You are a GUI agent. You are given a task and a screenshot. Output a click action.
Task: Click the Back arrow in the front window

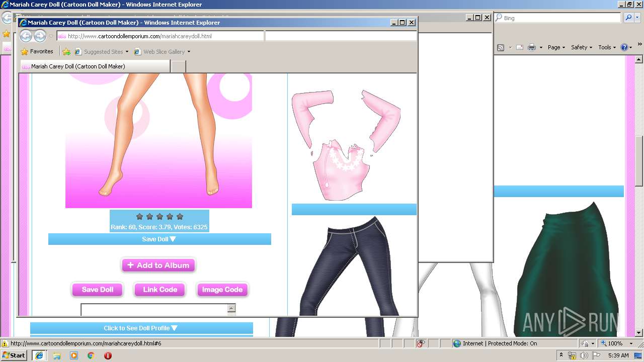[26, 36]
